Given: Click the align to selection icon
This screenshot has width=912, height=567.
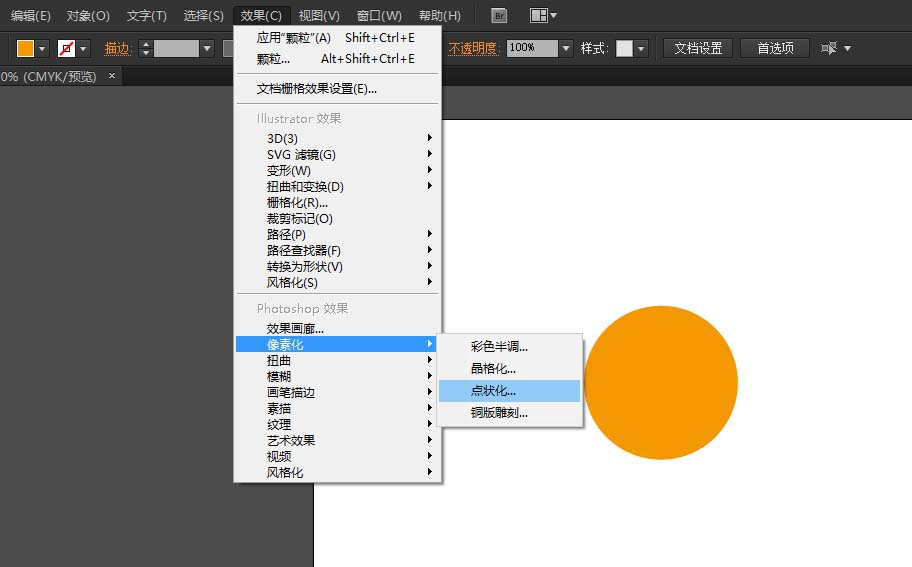Looking at the screenshot, I should tap(828, 48).
